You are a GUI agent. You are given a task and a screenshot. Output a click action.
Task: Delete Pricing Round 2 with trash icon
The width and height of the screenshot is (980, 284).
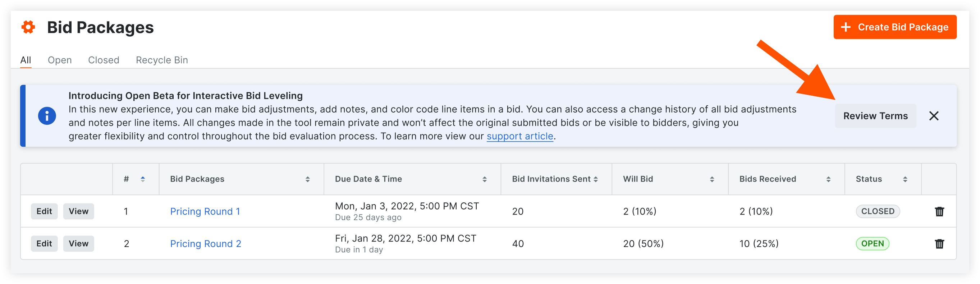coord(939,244)
